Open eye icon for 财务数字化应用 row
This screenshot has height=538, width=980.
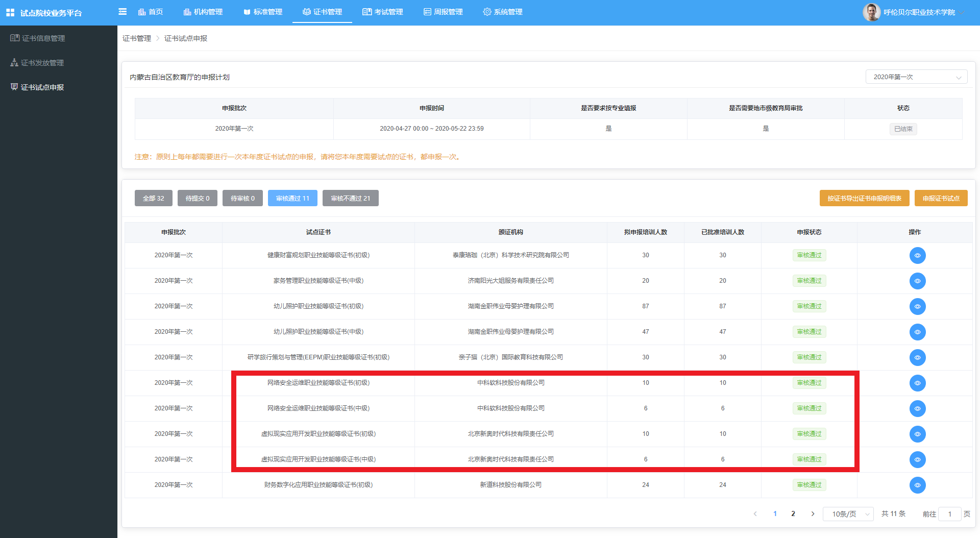point(917,485)
